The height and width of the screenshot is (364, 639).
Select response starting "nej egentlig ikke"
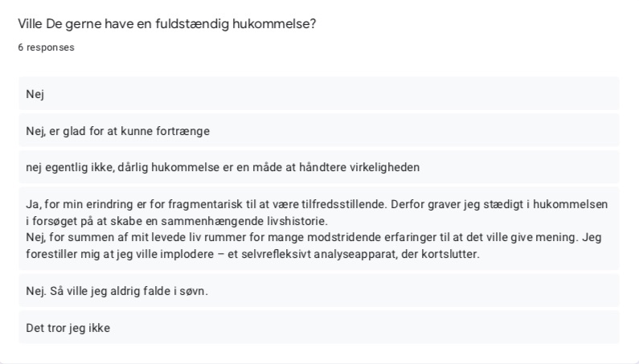tap(318, 167)
